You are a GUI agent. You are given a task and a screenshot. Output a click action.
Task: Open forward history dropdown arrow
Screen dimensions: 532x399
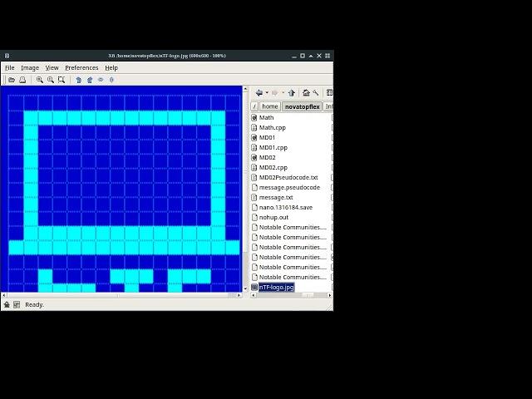[x=283, y=92]
